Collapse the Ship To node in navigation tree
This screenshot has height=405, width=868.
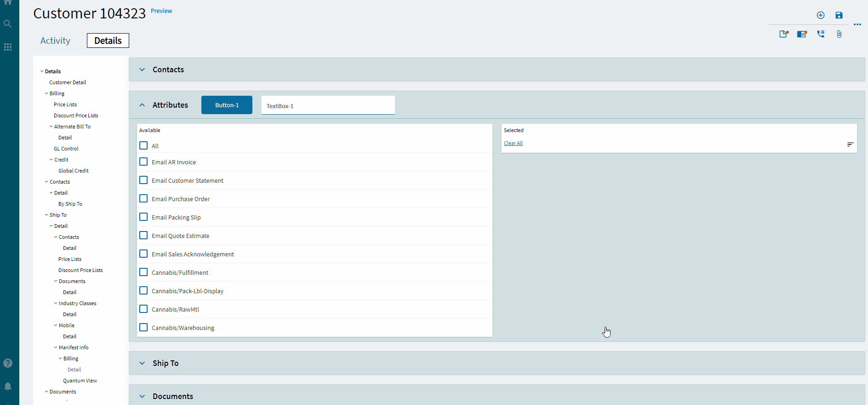[46, 215]
